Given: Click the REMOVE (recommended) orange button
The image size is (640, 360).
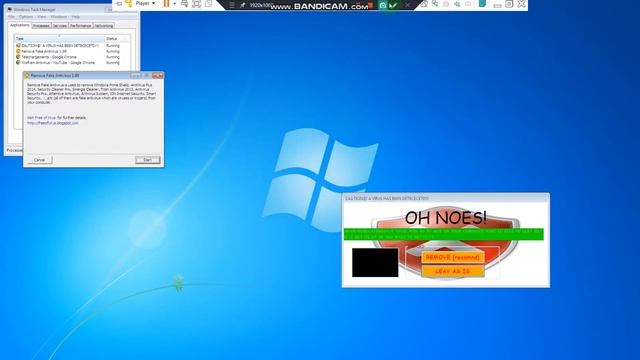Looking at the screenshot, I should tap(453, 258).
